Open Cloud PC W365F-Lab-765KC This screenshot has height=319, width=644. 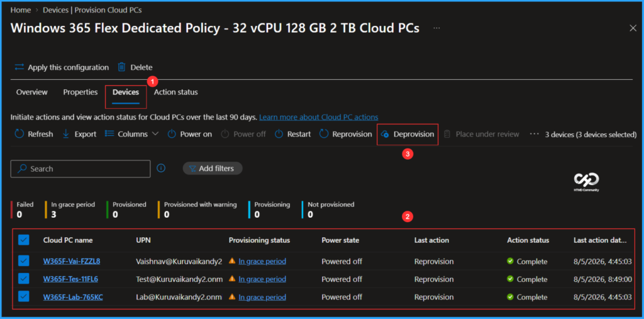click(x=73, y=297)
